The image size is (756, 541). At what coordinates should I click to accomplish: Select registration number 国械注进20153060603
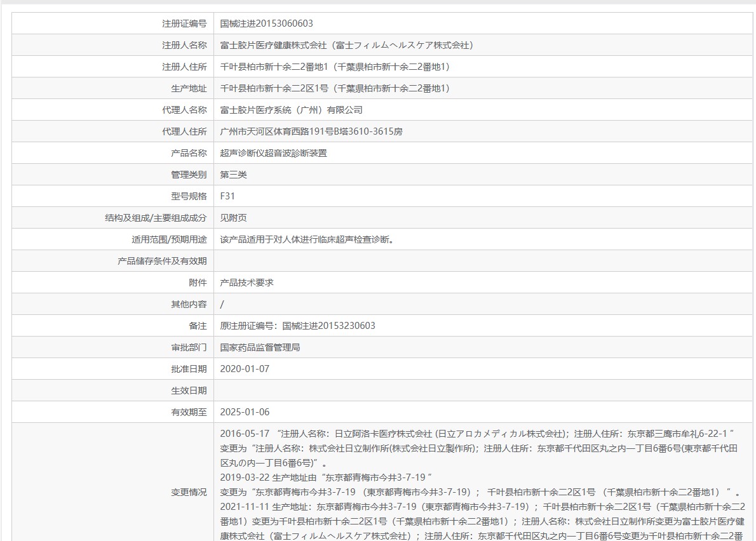coord(266,23)
